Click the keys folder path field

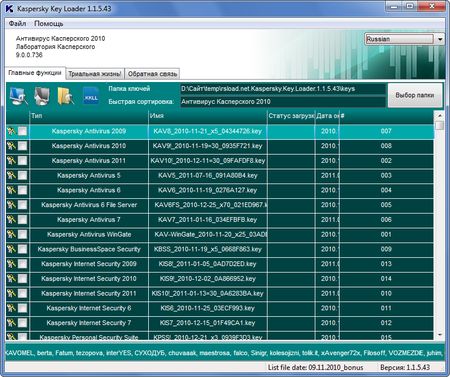283,89
